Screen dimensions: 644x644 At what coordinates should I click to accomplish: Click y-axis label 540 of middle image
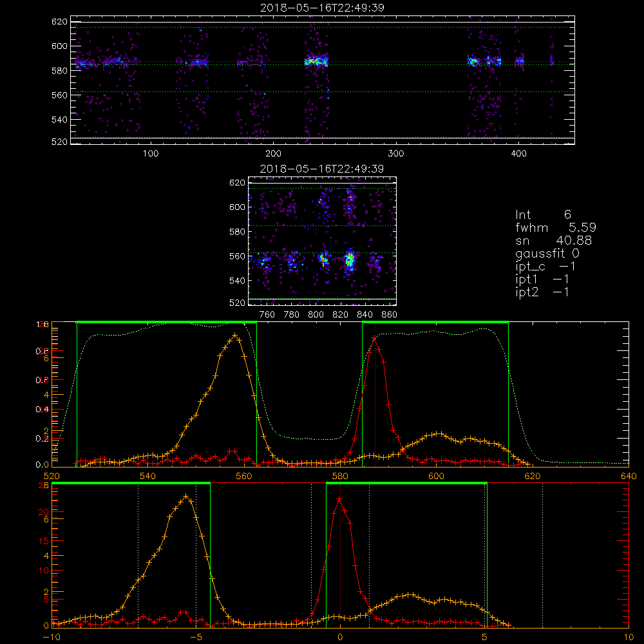click(237, 281)
